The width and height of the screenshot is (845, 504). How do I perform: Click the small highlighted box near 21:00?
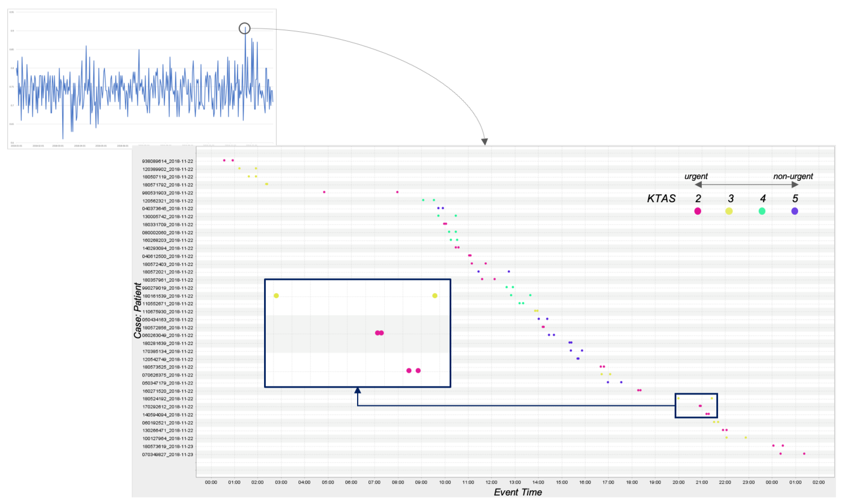point(696,405)
